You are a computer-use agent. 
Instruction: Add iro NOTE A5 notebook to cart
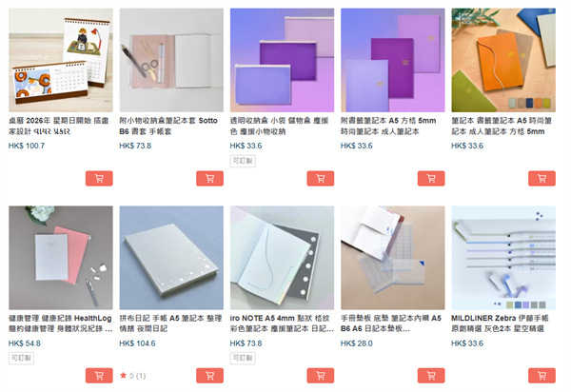[321, 376]
